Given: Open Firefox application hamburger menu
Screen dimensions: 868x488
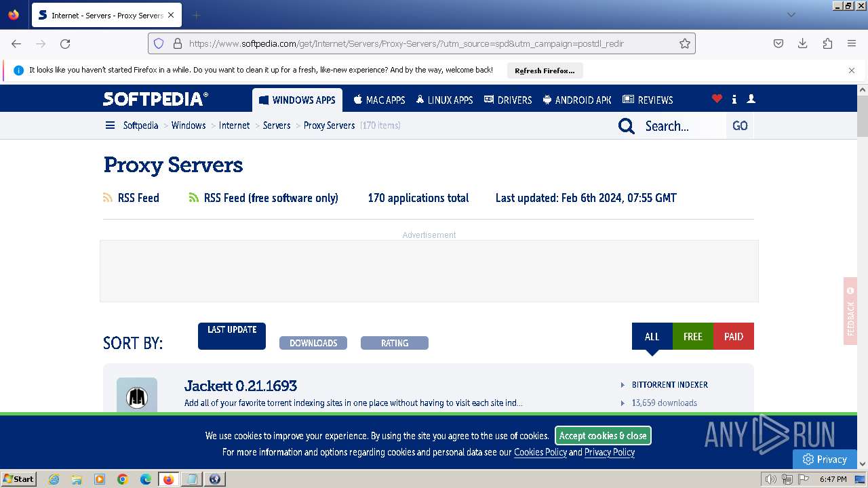Looking at the screenshot, I should point(852,43).
